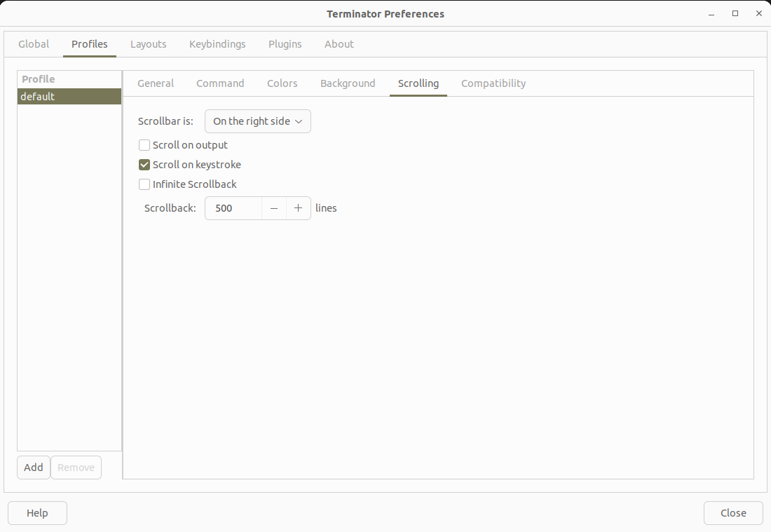Open the About tab
The height and width of the screenshot is (532, 771).
339,44
